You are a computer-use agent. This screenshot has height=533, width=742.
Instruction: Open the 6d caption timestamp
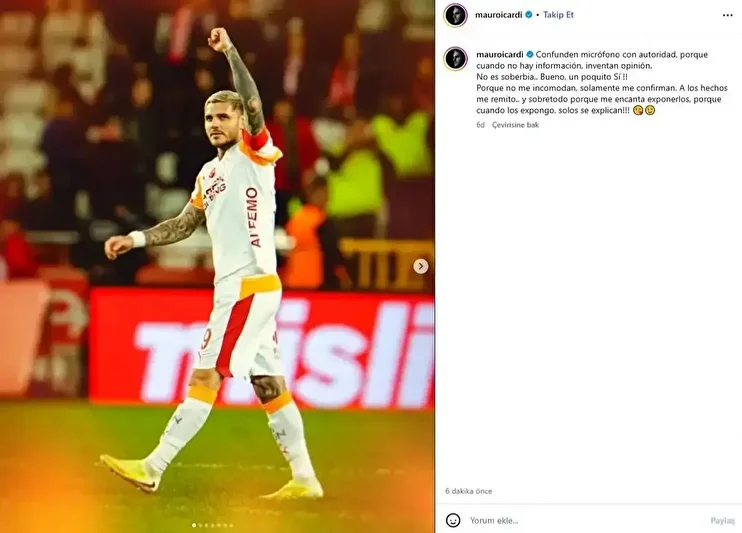[480, 125]
